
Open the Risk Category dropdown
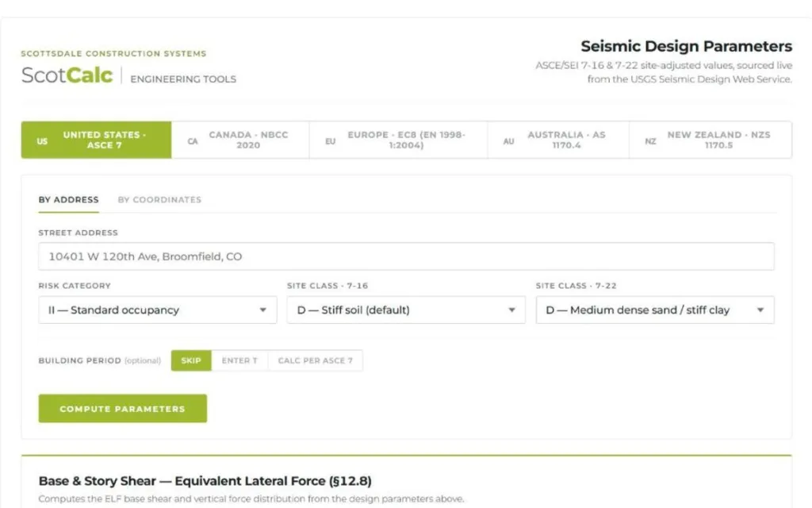158,310
